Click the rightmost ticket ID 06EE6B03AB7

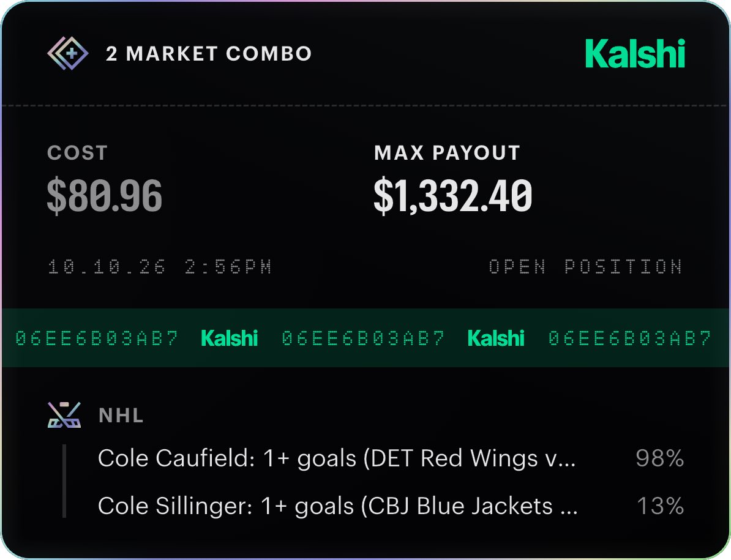(630, 338)
